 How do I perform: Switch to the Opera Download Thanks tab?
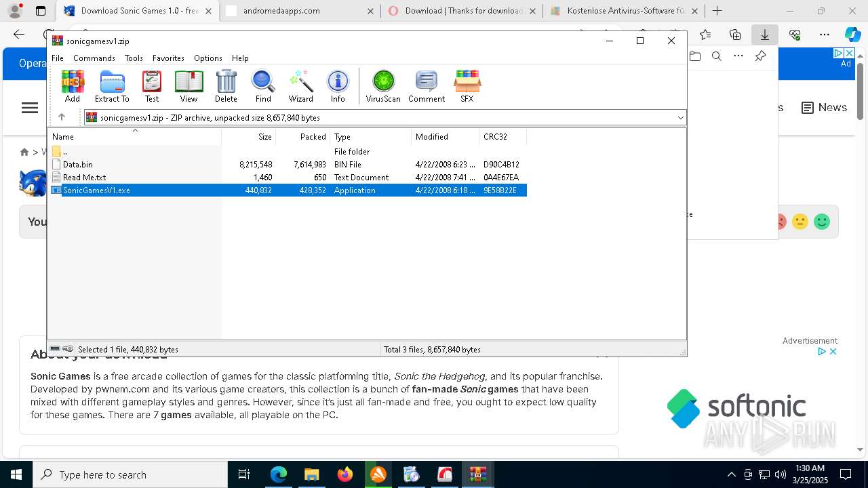pos(461,11)
